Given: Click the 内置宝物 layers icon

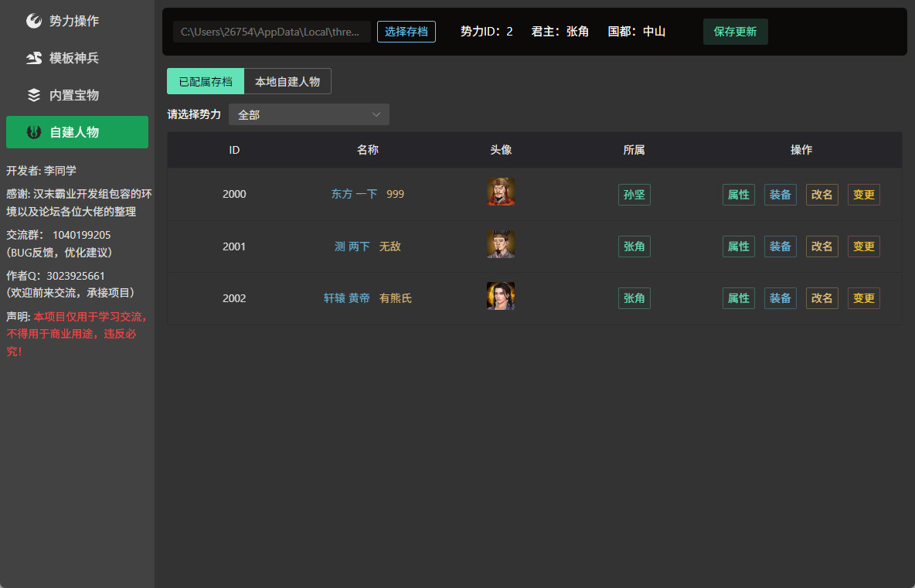Looking at the screenshot, I should [x=34, y=95].
